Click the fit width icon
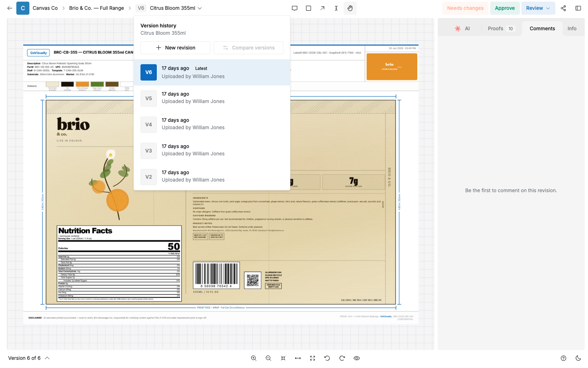The height and width of the screenshot is (368, 588). [x=298, y=358]
